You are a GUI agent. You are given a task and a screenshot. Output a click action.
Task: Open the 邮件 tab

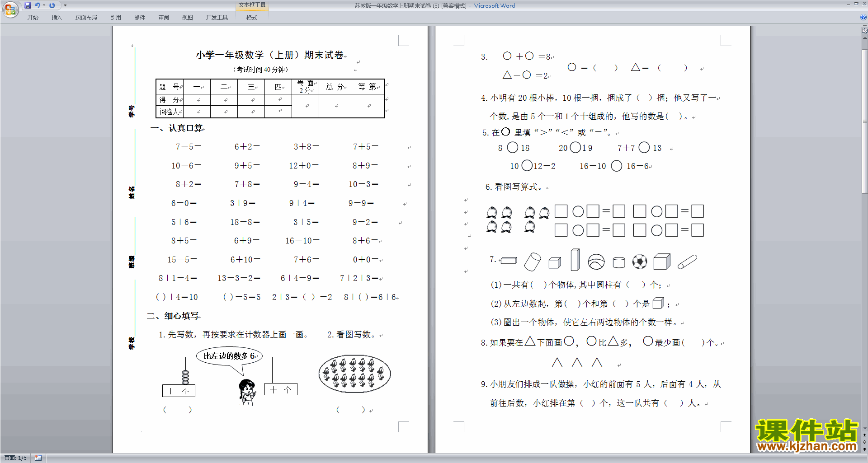click(x=140, y=18)
